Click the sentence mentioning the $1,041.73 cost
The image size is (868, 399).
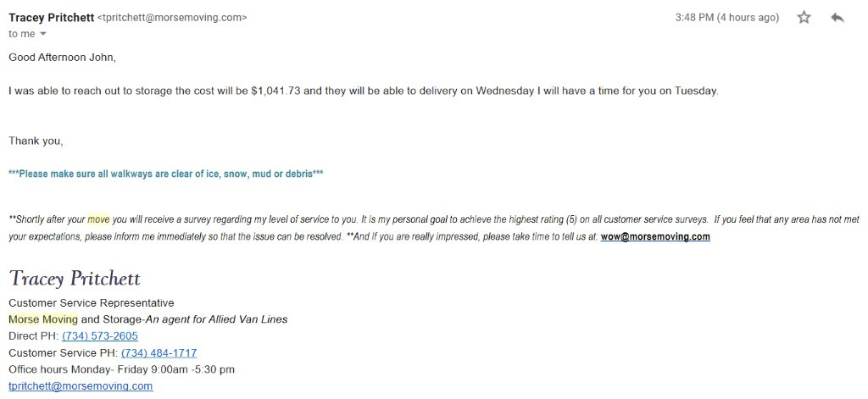[x=363, y=91]
